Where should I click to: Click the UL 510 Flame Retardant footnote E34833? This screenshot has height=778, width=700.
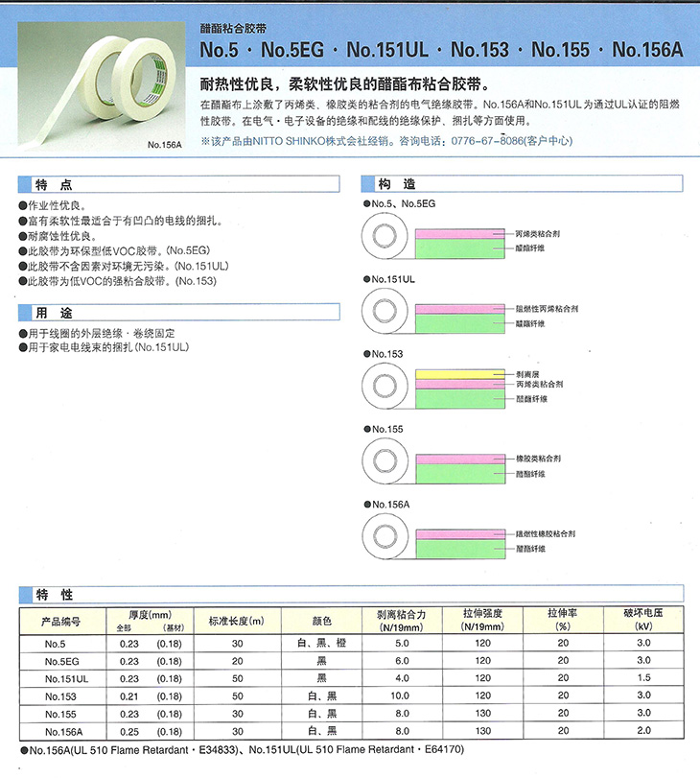click(129, 750)
